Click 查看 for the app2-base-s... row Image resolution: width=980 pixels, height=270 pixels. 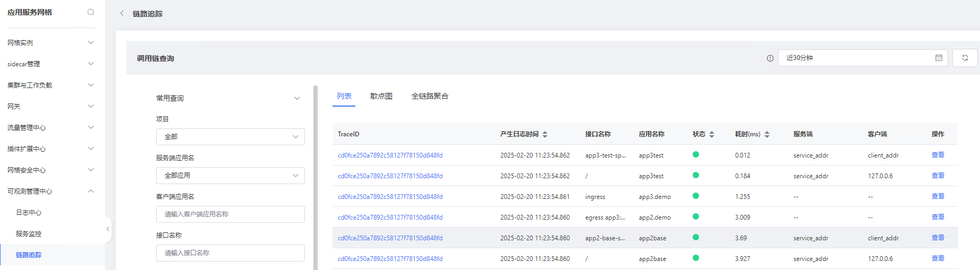pos(938,238)
